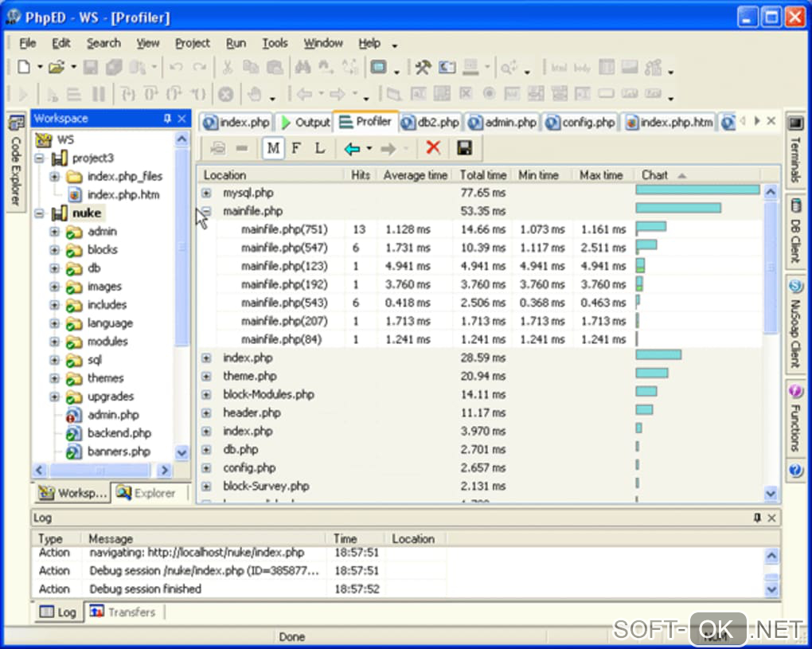This screenshot has height=649, width=812.
Task: Open the Terminals side panel
Action: 794,151
